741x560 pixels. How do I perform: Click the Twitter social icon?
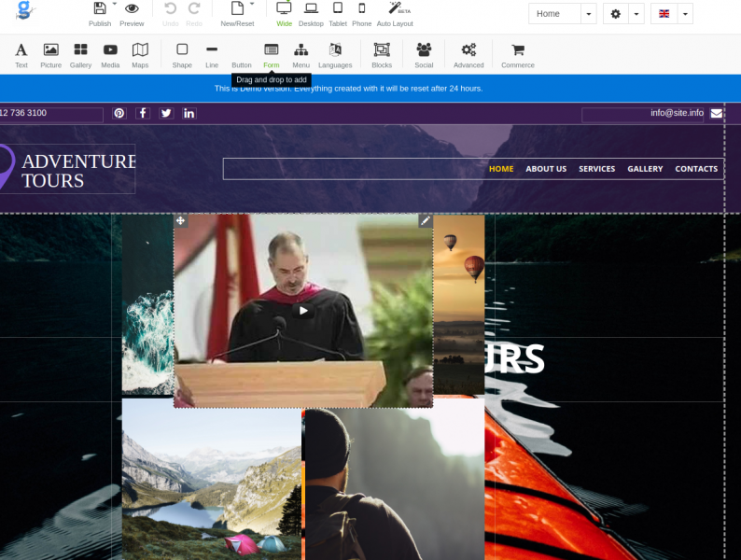tap(166, 114)
